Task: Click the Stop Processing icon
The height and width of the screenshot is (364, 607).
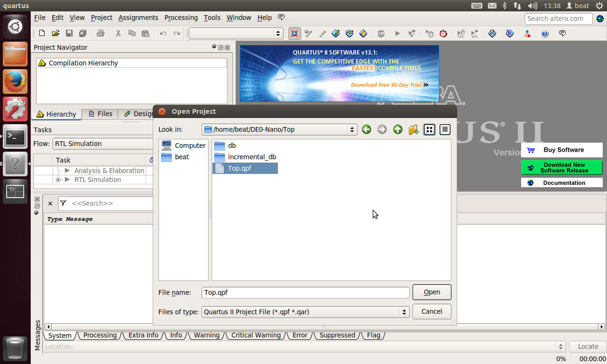Action: 381,34
